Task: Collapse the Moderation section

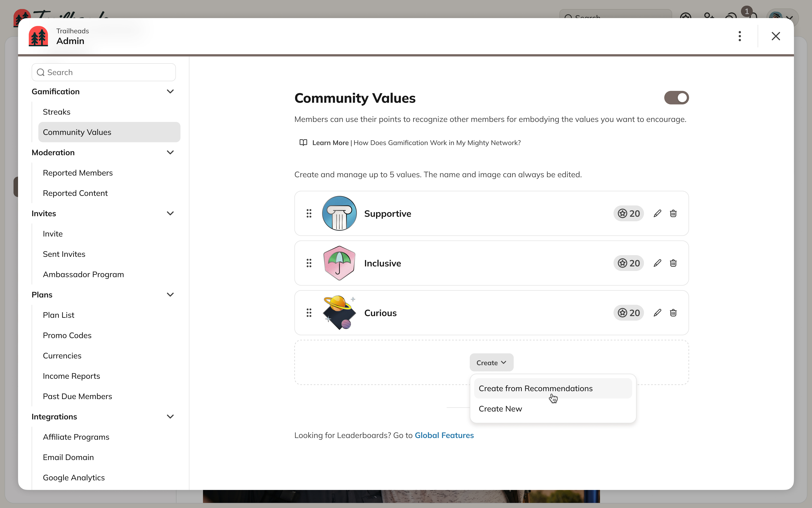Action: (170, 153)
